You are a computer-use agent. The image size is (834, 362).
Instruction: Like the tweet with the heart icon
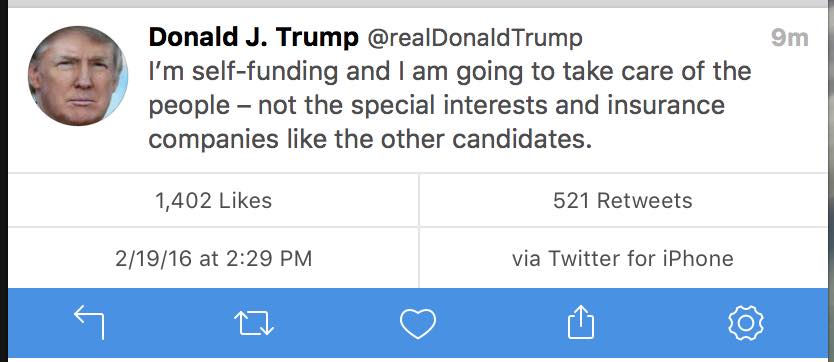[x=418, y=323]
